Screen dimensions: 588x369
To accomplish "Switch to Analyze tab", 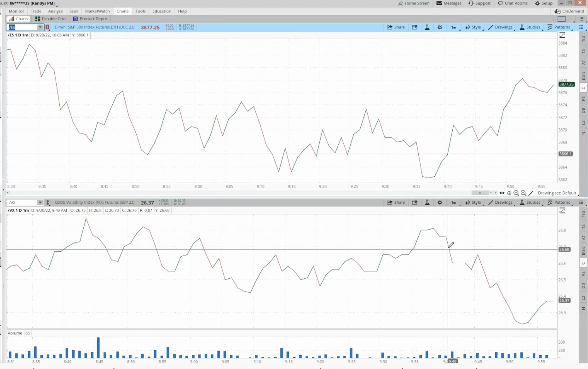I will [x=55, y=11].
